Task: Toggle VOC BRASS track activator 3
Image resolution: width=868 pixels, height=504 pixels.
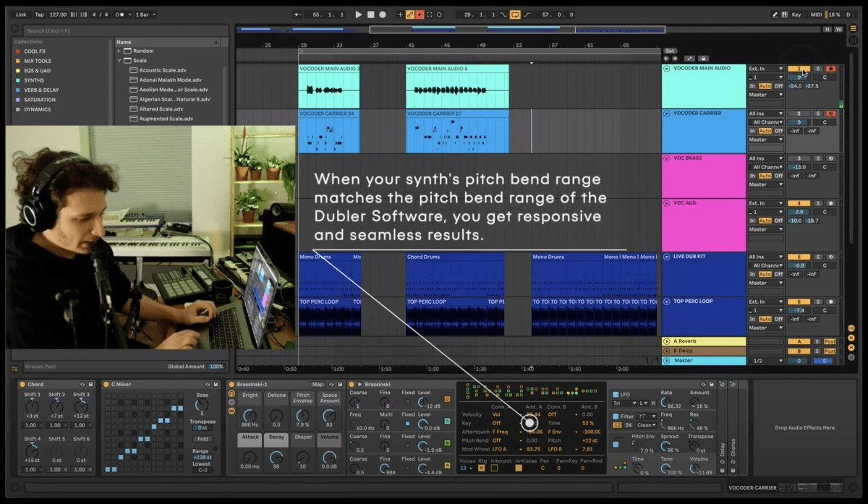Action: point(799,158)
